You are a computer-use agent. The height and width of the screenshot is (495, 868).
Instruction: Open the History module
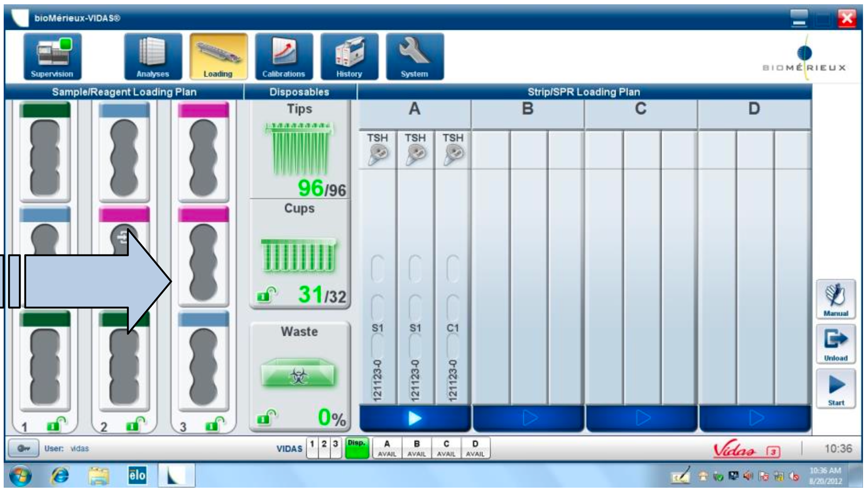(349, 56)
